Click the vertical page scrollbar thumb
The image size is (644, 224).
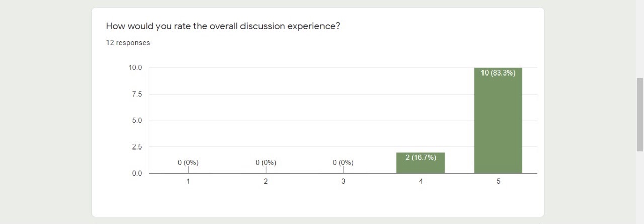click(x=640, y=114)
